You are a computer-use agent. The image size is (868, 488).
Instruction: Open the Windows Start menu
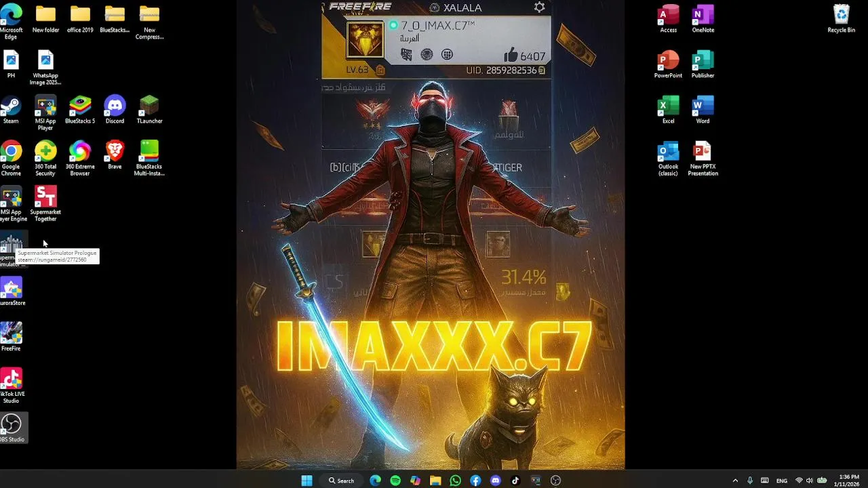[x=307, y=481]
